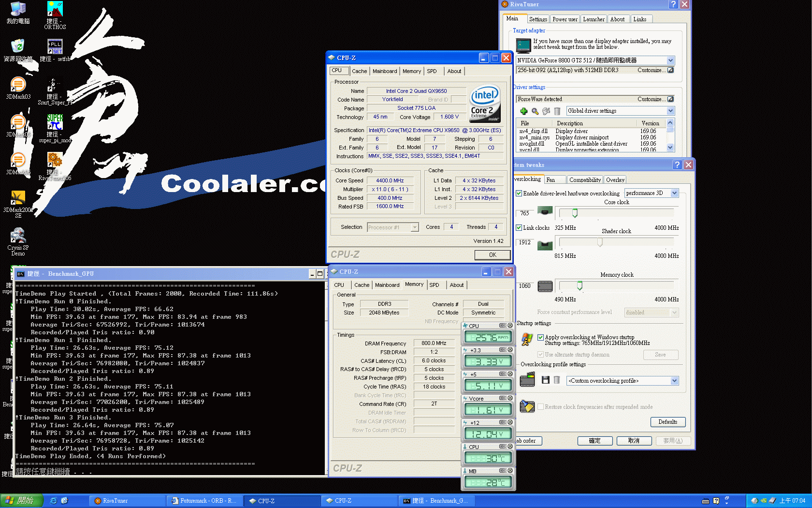This screenshot has width=812, height=508.
Task: Click Futuremark - ORB taskbar button
Action: (x=204, y=501)
